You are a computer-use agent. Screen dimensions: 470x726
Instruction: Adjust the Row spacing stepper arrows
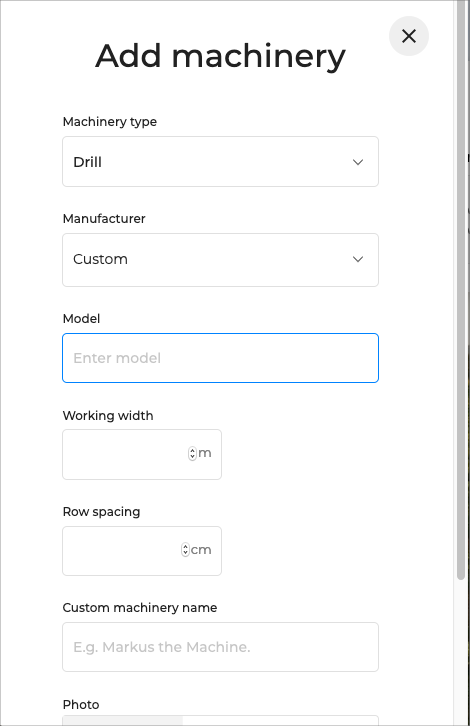tap(185, 550)
